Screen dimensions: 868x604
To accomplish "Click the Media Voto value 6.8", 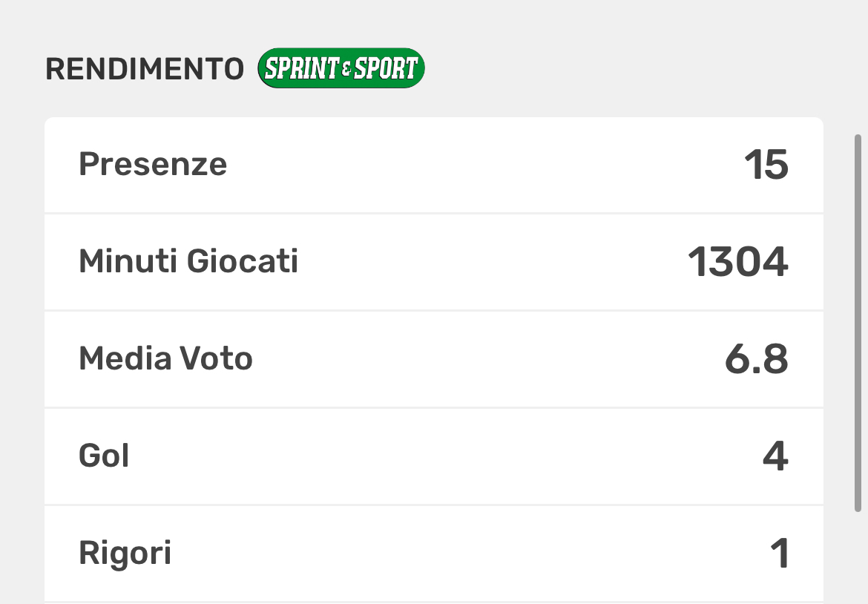I will point(756,360).
